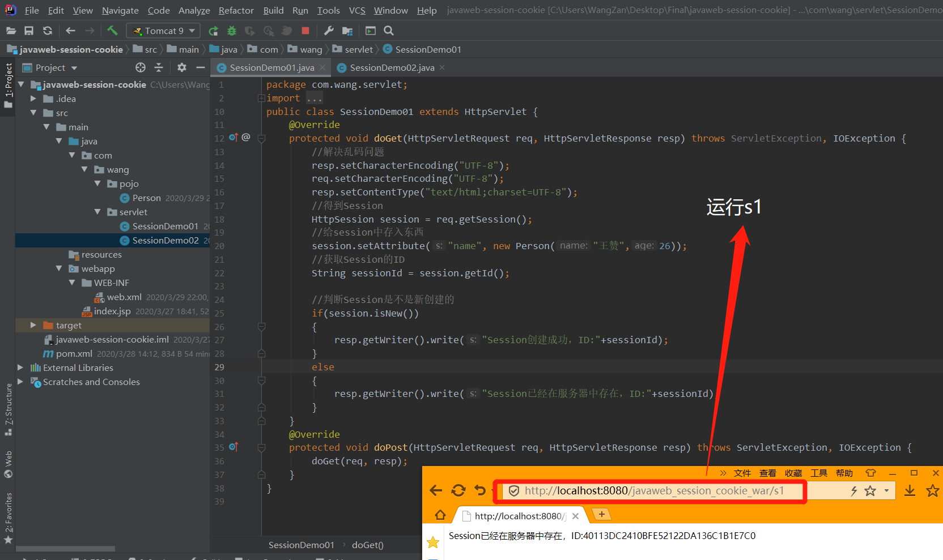The image size is (943, 560).
Task: Collapse the src folder node
Action: click(33, 113)
